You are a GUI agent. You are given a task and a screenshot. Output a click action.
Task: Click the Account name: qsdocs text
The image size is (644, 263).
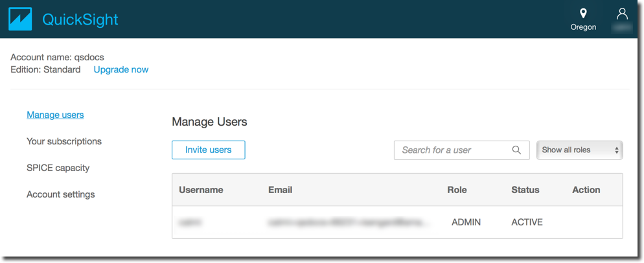point(57,57)
